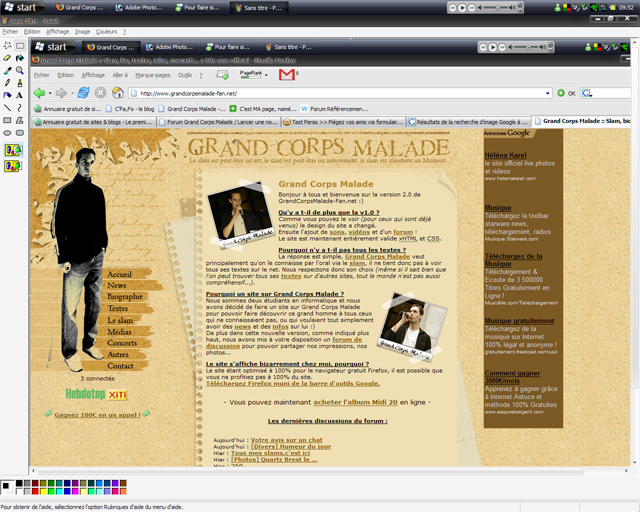This screenshot has width=640, height=512.
Task: Switch to 'Pour faire si...' on real taskbar
Action: (x=198, y=7)
